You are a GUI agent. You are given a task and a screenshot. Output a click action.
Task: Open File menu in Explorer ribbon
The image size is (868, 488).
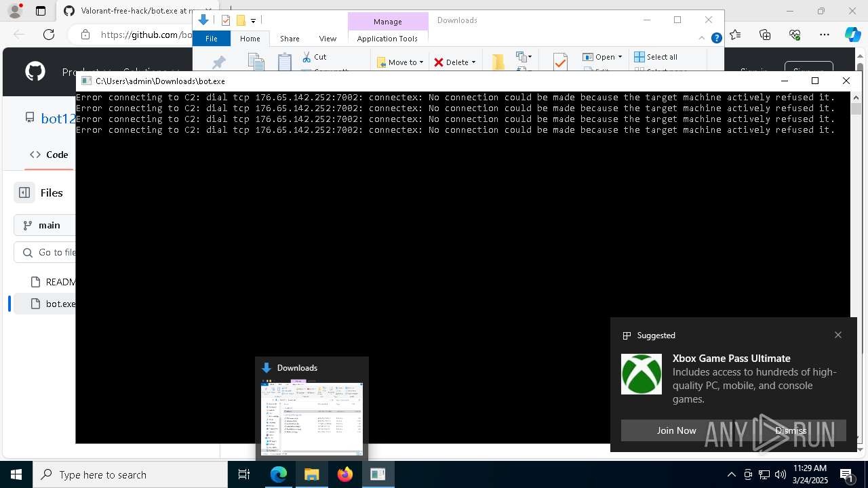(x=212, y=39)
